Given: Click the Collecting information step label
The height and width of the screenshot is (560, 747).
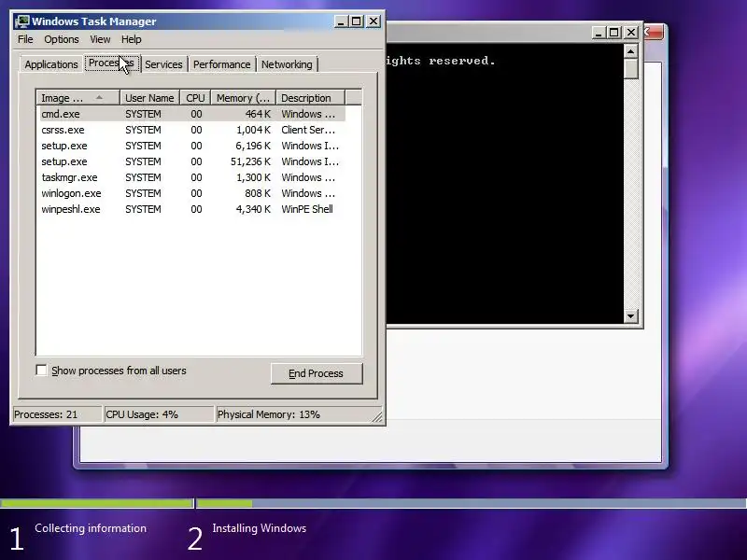Looking at the screenshot, I should coord(91,528).
